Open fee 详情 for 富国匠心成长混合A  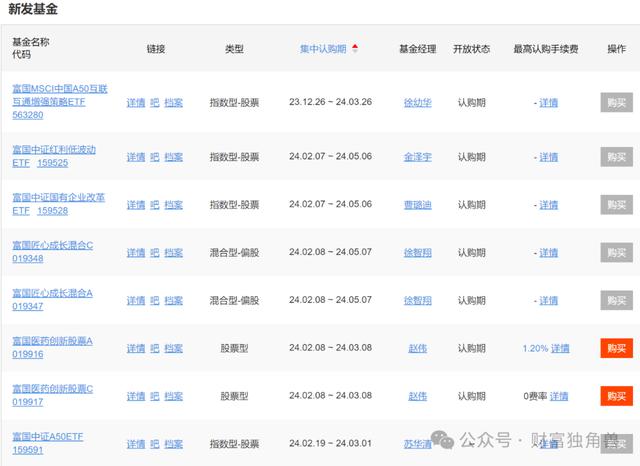pyautogui.click(x=549, y=300)
